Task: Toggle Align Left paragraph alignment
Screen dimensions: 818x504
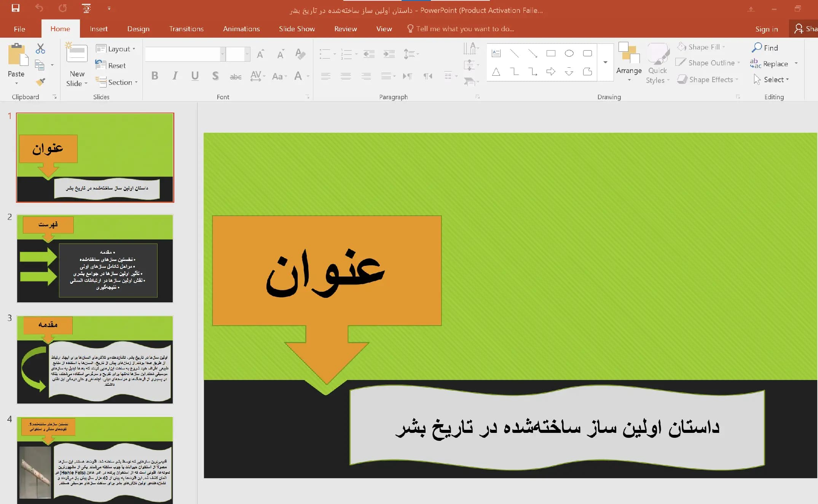Action: (325, 76)
